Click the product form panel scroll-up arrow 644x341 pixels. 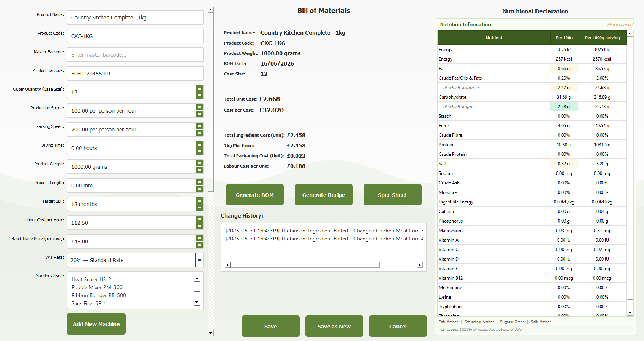pyautogui.click(x=211, y=10)
